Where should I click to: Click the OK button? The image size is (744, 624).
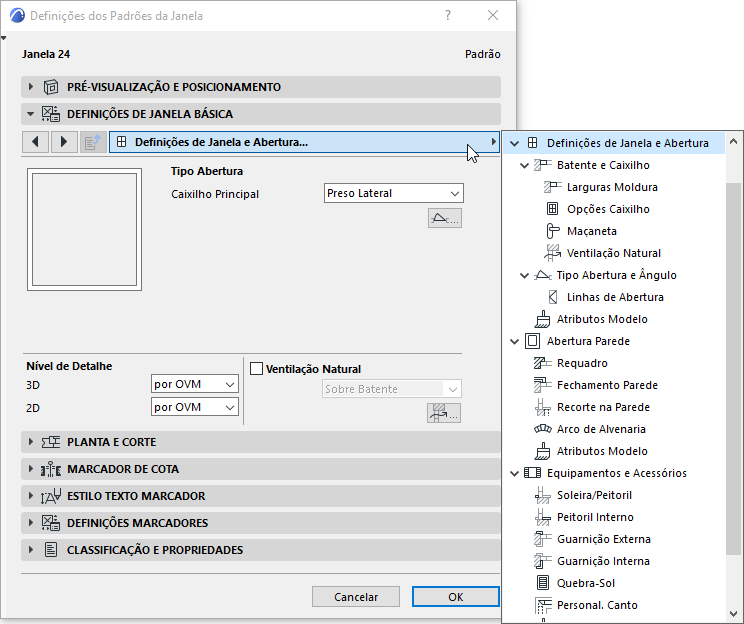pos(456,596)
